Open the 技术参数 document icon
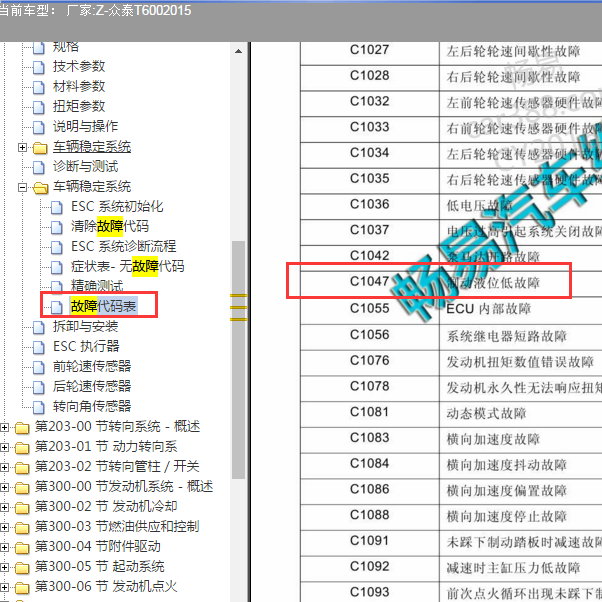Viewport: 602px width, 602px height. [38, 67]
